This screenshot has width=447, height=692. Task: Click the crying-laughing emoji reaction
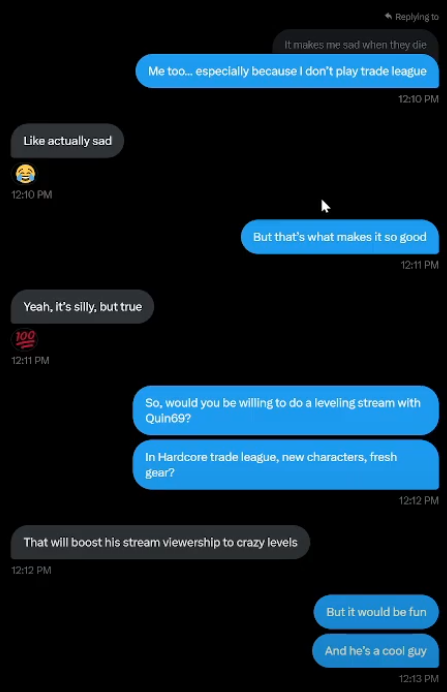pos(25,173)
